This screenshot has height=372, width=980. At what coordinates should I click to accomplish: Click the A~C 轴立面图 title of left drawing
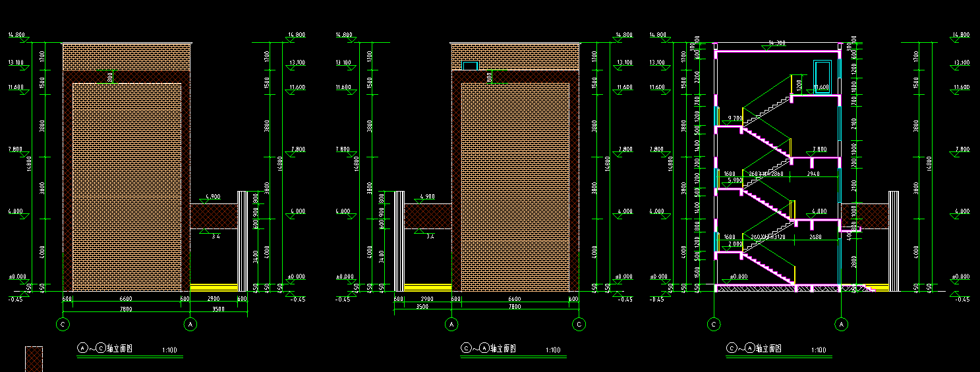click(x=105, y=348)
